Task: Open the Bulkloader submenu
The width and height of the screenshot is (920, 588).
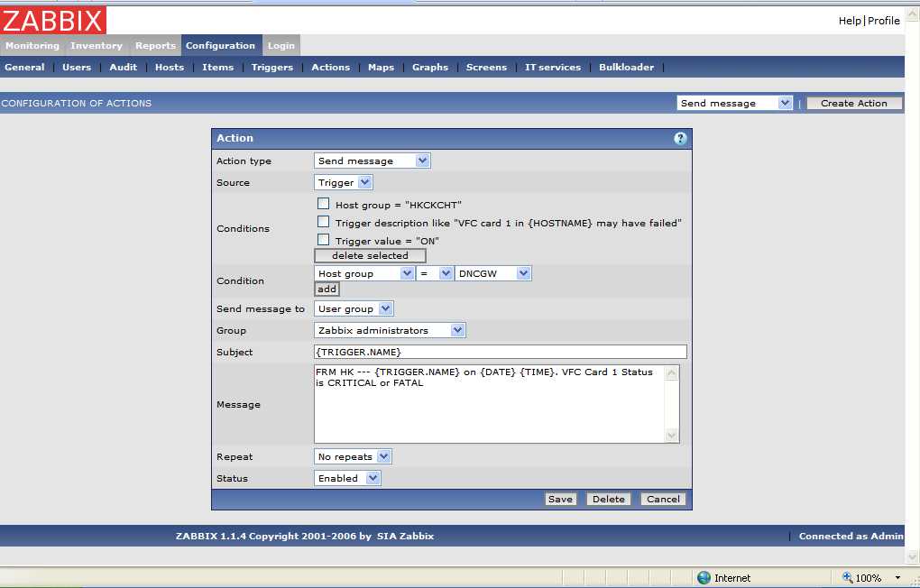Action: tap(626, 68)
